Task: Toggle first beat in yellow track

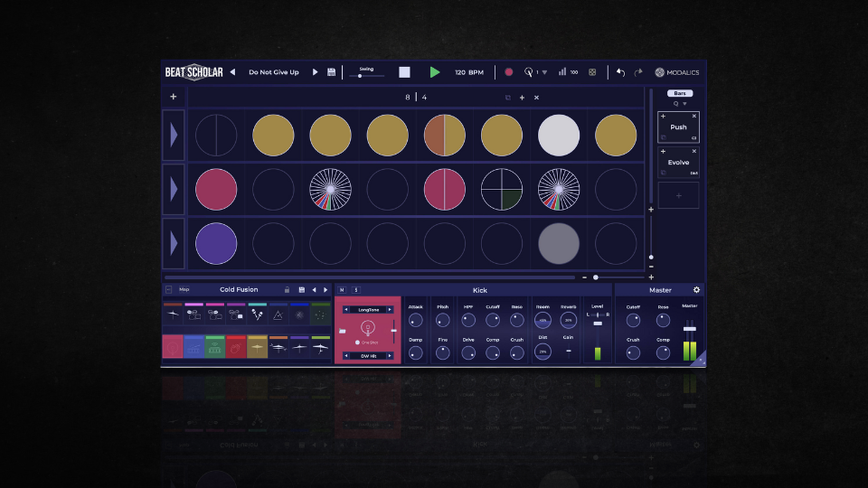Action: 216,136
